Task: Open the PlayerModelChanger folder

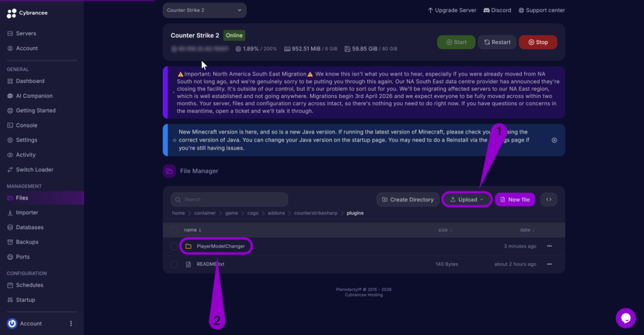Action: [x=221, y=246]
